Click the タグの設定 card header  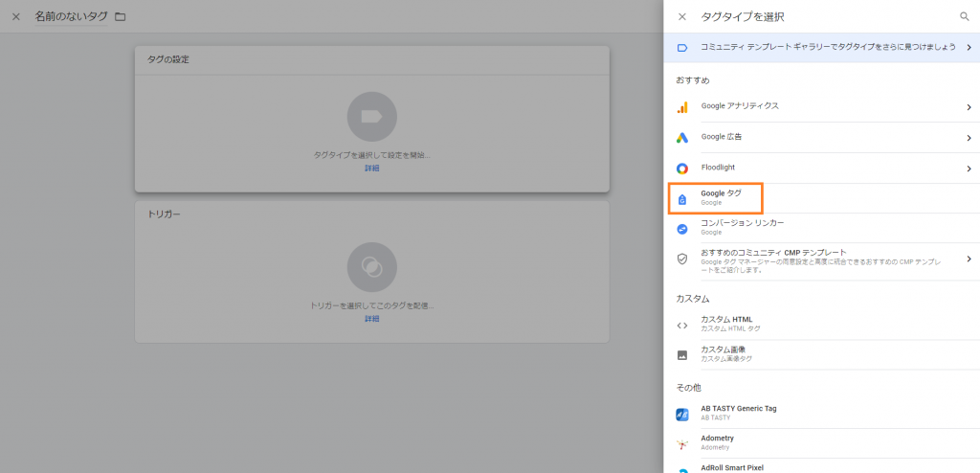pos(372,60)
